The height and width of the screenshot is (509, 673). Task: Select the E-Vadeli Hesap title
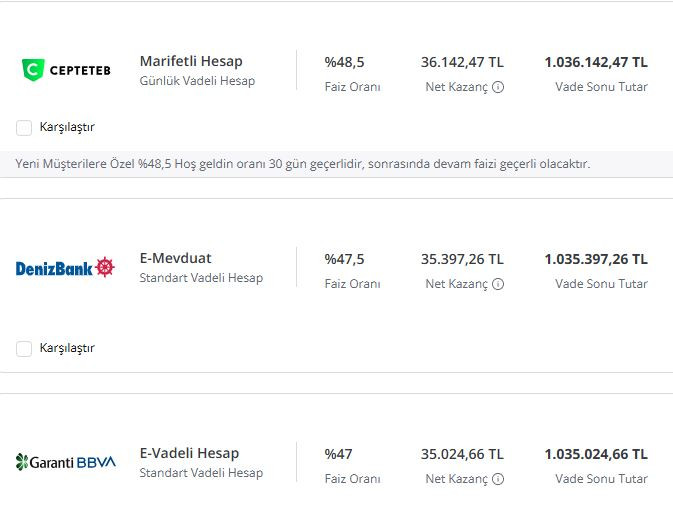point(189,453)
